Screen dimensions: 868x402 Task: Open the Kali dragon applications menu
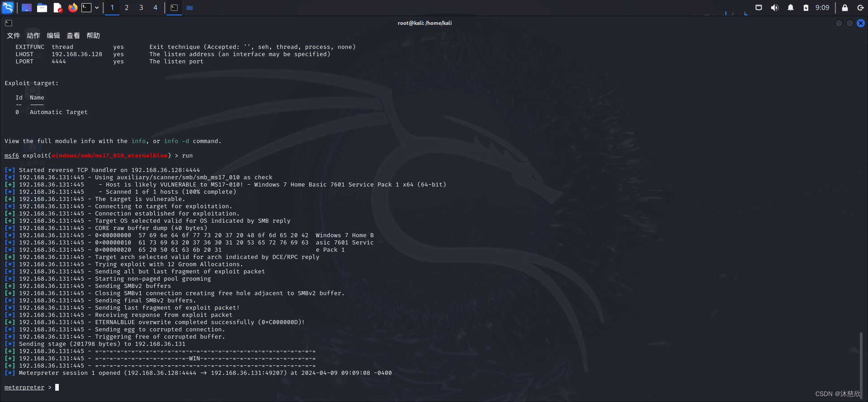8,7
